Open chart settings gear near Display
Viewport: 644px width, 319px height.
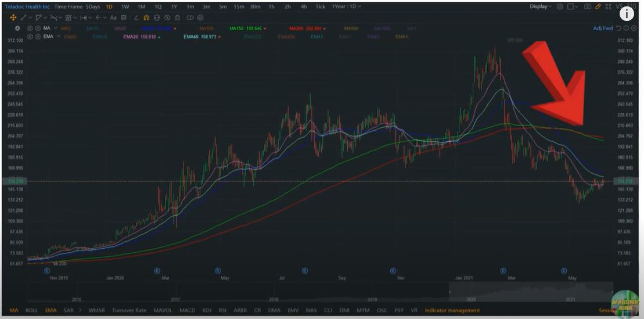pos(560,6)
